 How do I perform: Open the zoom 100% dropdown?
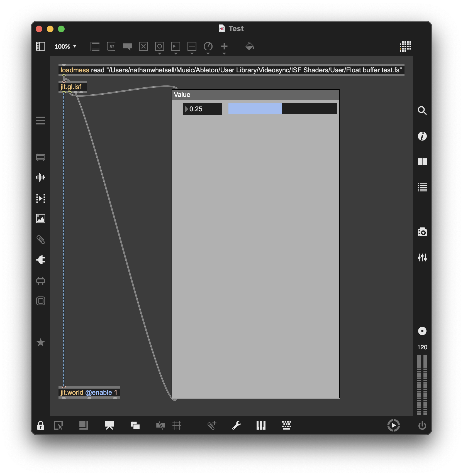click(65, 46)
